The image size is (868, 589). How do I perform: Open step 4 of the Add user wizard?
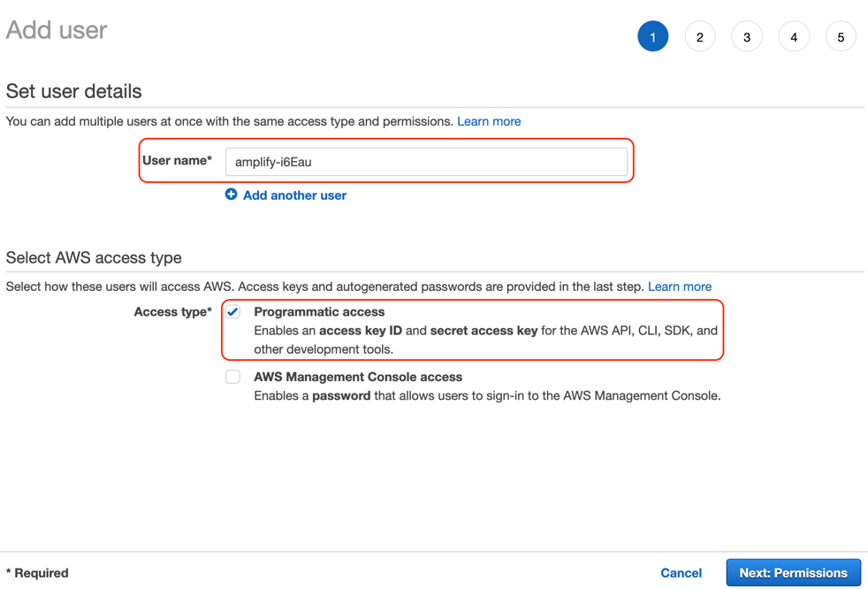click(794, 36)
